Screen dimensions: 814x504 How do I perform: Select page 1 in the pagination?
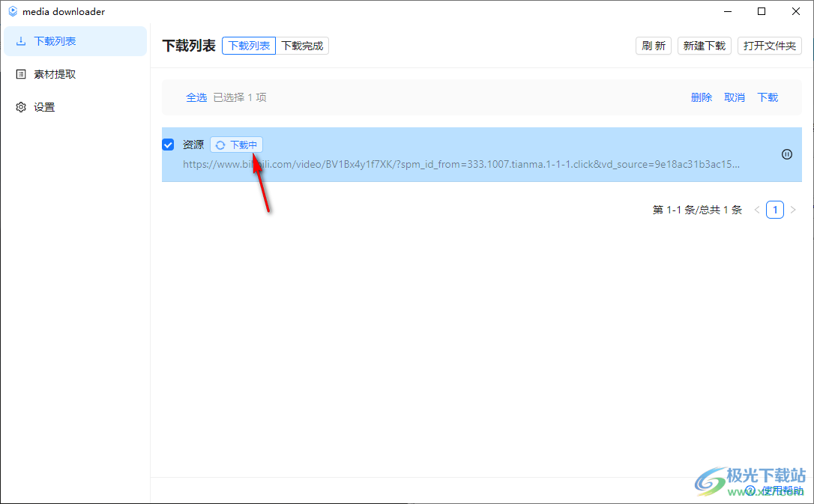pyautogui.click(x=775, y=210)
